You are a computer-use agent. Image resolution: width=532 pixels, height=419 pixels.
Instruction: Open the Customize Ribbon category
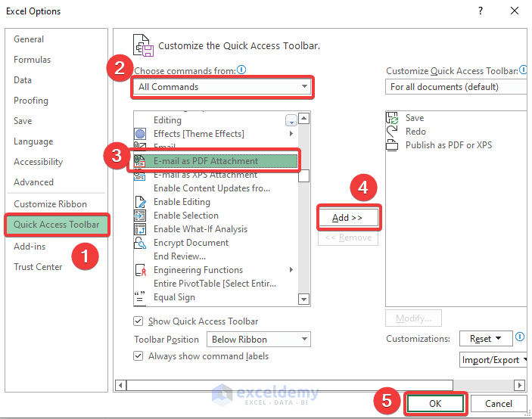[x=50, y=204]
